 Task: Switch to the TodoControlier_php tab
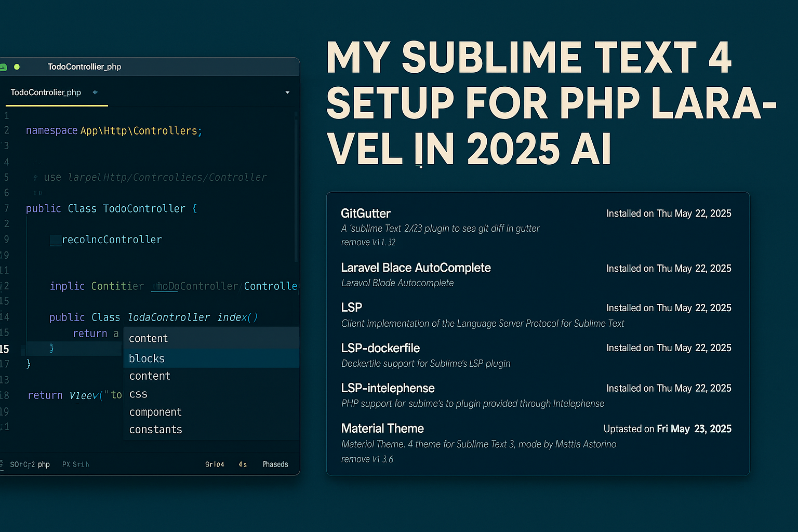coord(46,92)
